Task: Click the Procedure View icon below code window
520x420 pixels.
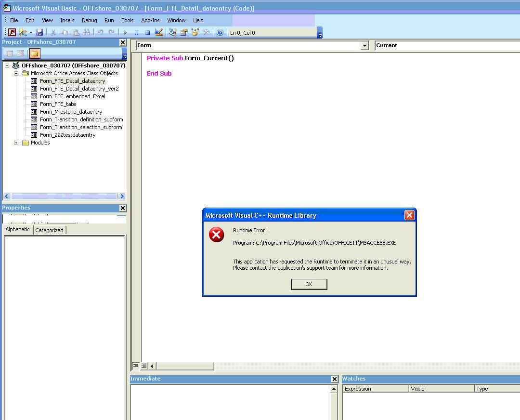Action: pyautogui.click(x=136, y=366)
